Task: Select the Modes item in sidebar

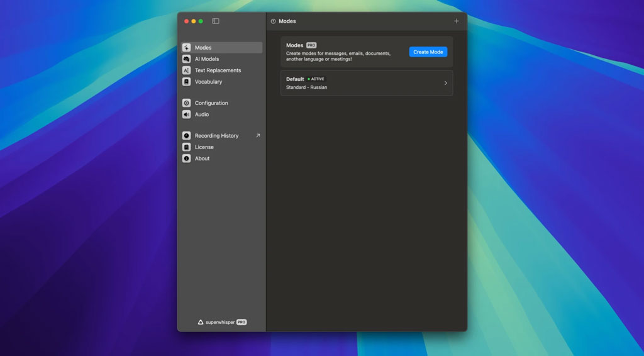Action: point(203,48)
